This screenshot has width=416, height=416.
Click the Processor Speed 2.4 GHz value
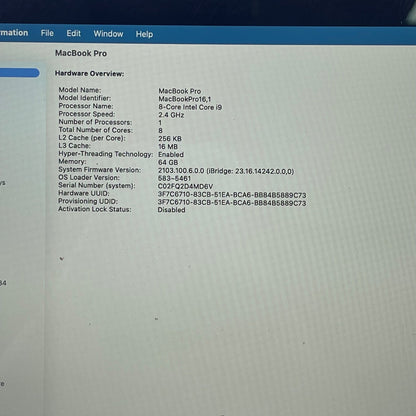[x=171, y=115]
